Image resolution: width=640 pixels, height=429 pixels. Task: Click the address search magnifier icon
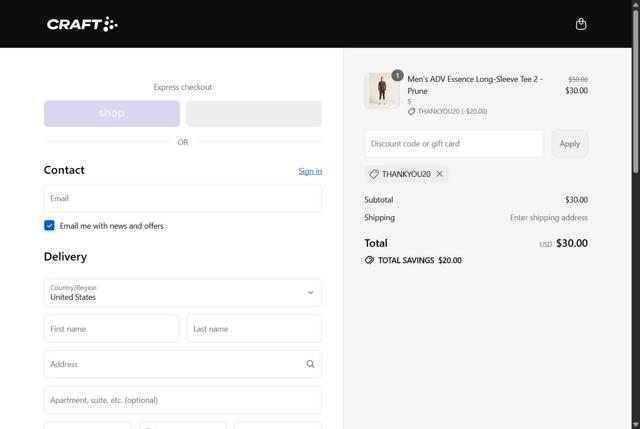pyautogui.click(x=310, y=364)
